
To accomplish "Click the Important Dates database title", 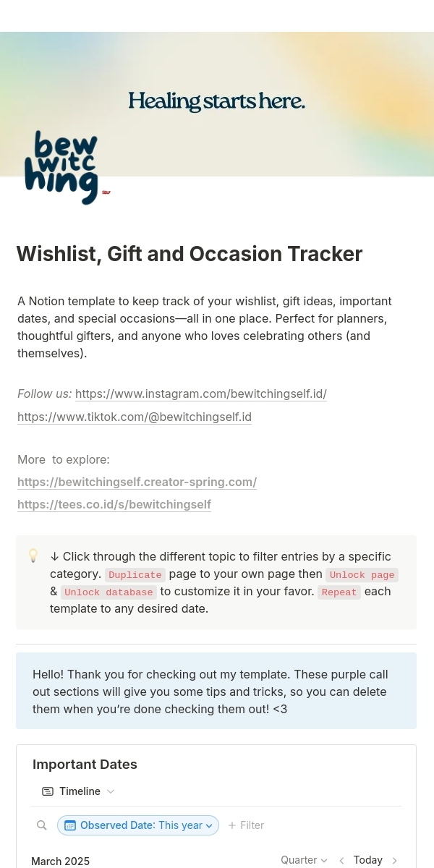I will click(85, 765).
